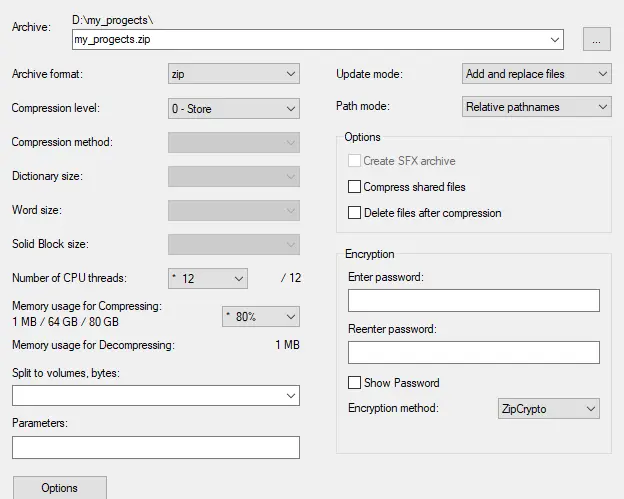Focus the Reenter password field
Image resolution: width=624 pixels, height=499 pixels.
(x=474, y=352)
